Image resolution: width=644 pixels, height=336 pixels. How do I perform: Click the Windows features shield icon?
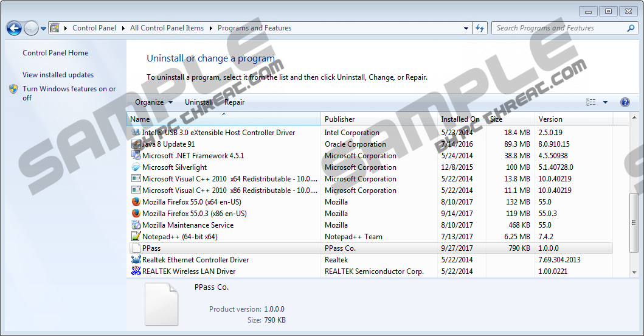[13, 89]
